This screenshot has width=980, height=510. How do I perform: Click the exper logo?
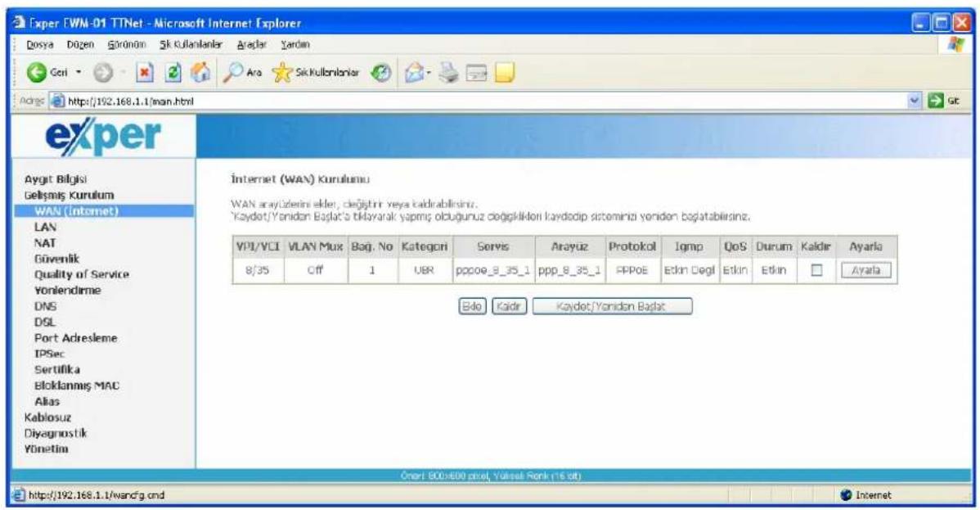click(x=103, y=136)
